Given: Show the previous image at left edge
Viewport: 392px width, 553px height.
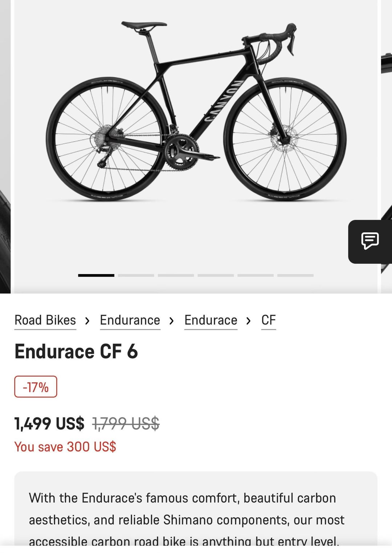Looking at the screenshot, I should (5, 145).
